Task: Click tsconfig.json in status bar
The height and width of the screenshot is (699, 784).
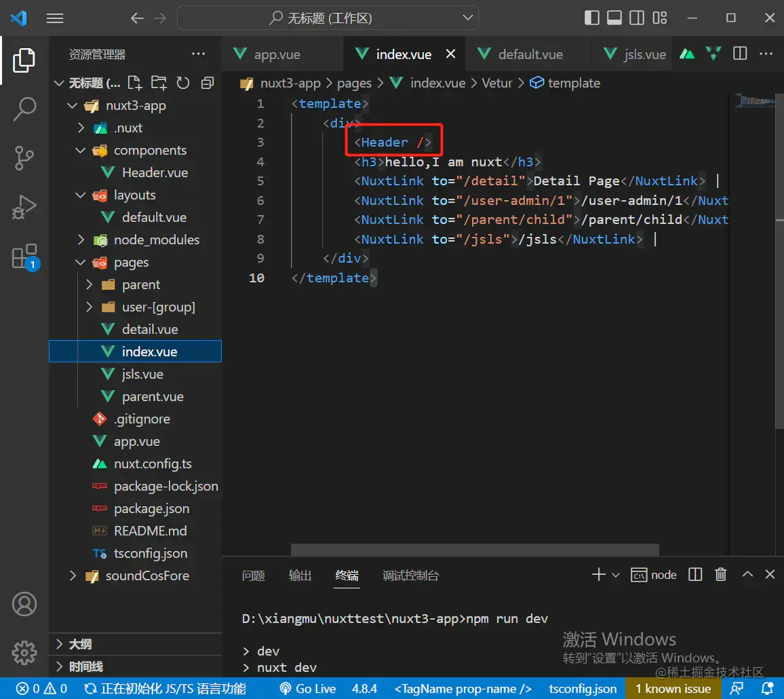Action: 583,689
